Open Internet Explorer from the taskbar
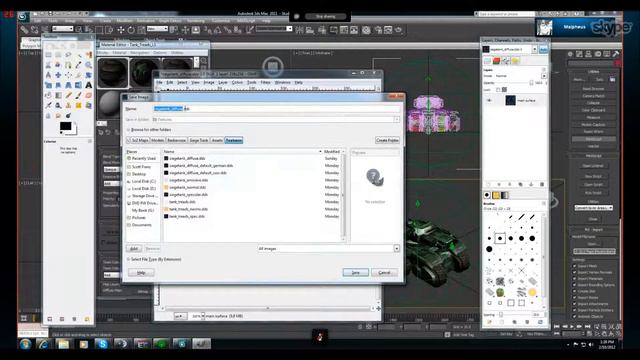Screen dimensions: 640x360 coord(44,344)
